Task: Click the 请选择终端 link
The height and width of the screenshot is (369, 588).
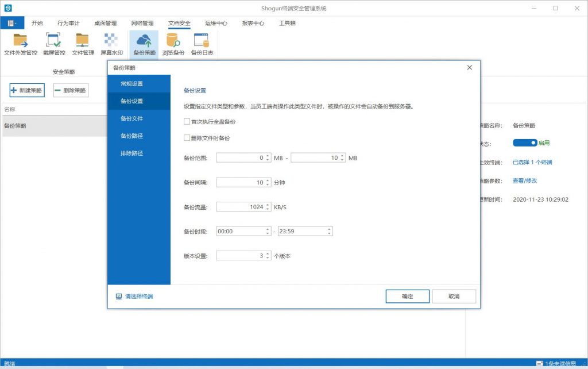Action: point(138,297)
